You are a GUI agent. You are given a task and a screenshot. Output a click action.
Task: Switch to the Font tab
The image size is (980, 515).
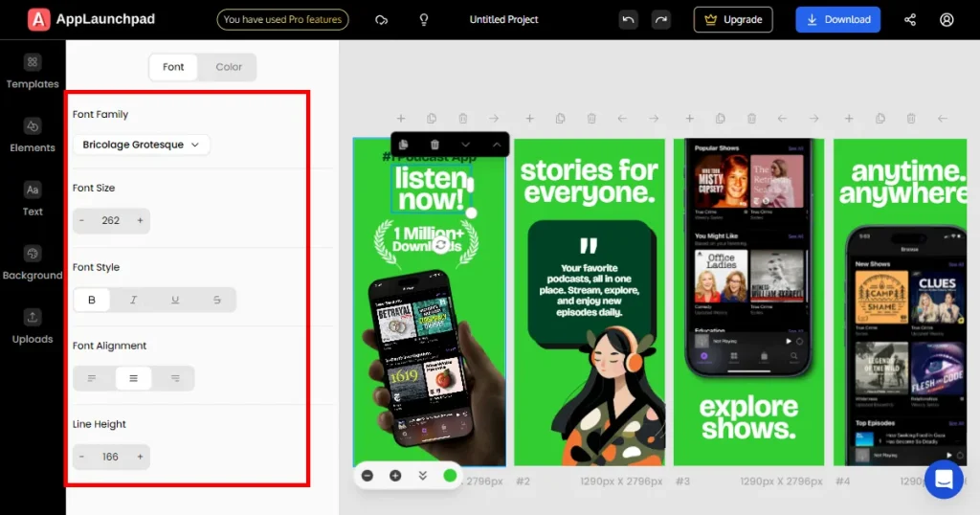click(x=173, y=67)
